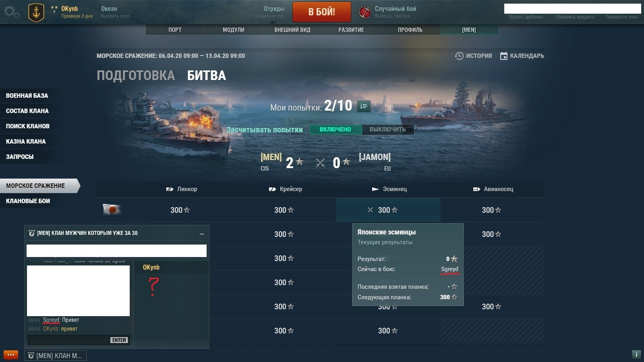Screen dimensions: 644x362
Task: Open the settings gear icon
Action: 11,12
